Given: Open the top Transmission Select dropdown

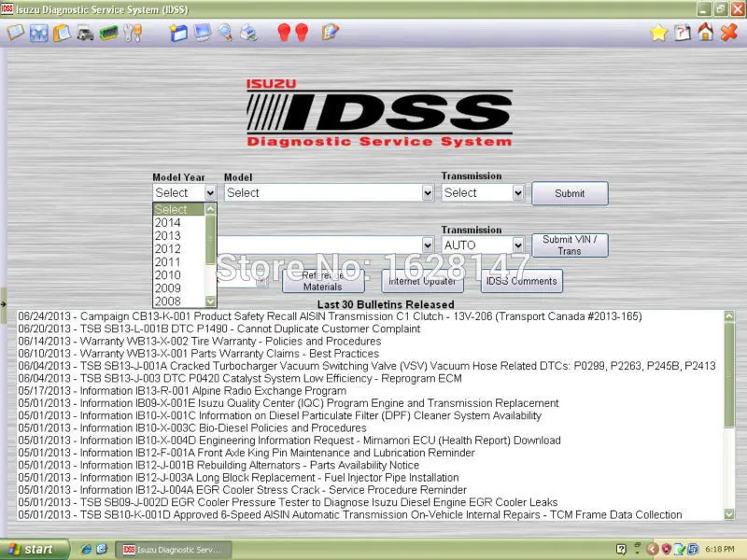Looking at the screenshot, I should point(483,193).
